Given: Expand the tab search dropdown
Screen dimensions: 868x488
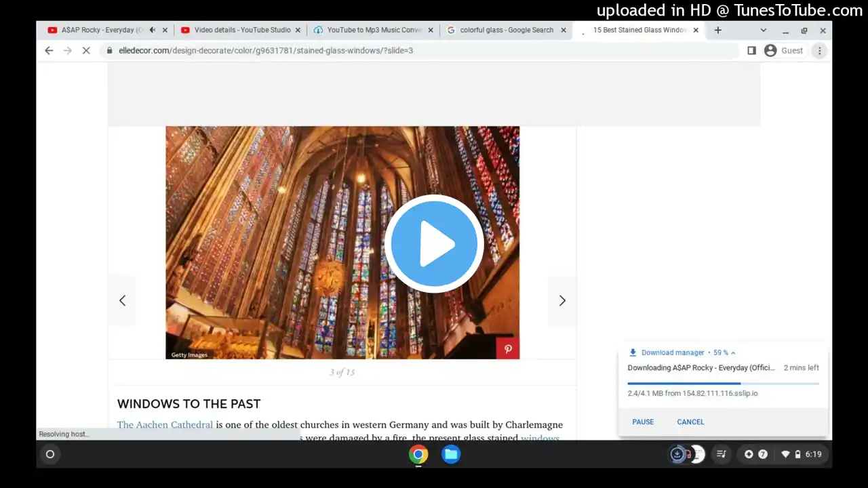Looking at the screenshot, I should [x=763, y=30].
